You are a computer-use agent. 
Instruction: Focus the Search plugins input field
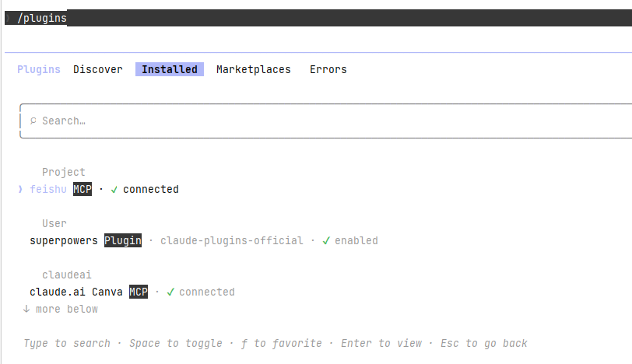[325, 121]
